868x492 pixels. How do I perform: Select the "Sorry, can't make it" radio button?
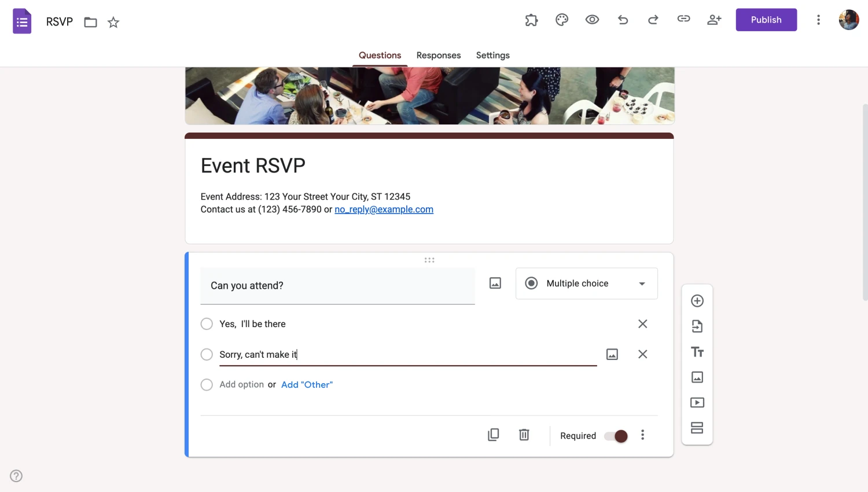tap(207, 354)
